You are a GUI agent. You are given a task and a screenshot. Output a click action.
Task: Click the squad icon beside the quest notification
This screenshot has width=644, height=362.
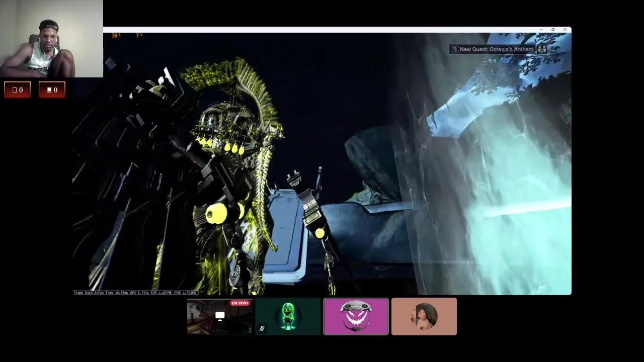(x=542, y=49)
